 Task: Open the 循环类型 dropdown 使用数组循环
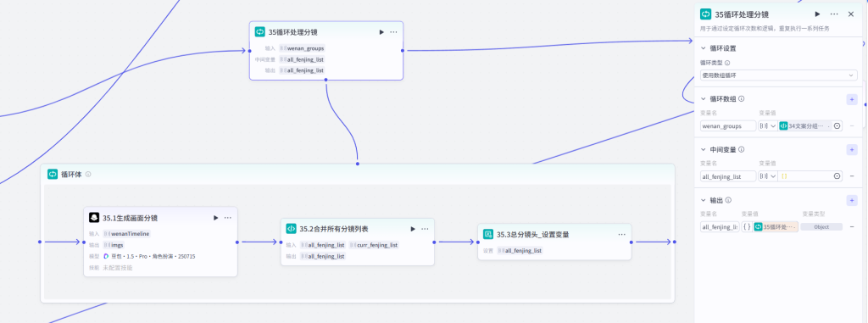778,75
